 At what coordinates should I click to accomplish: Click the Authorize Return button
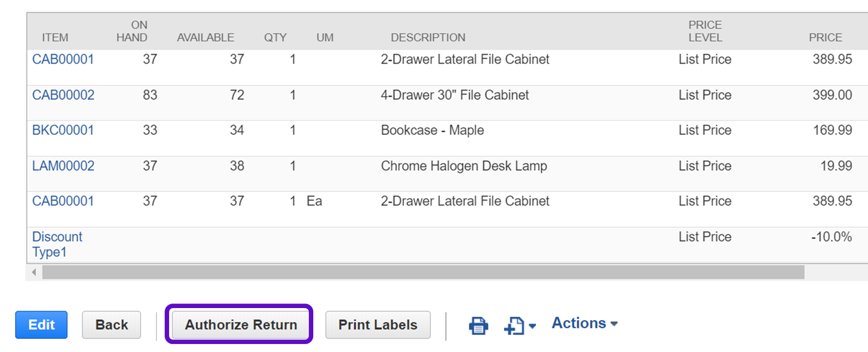click(240, 325)
